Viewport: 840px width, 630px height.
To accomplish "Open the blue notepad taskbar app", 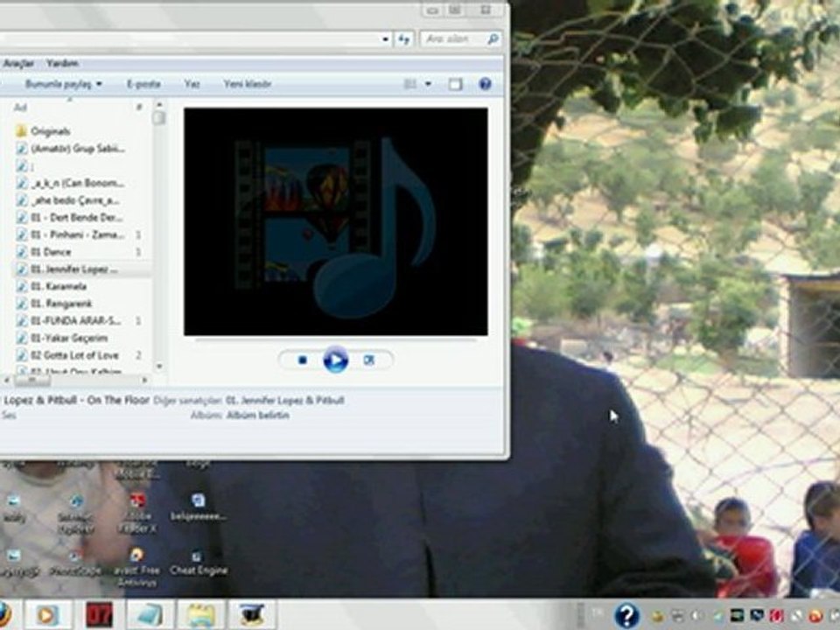I will (150, 615).
